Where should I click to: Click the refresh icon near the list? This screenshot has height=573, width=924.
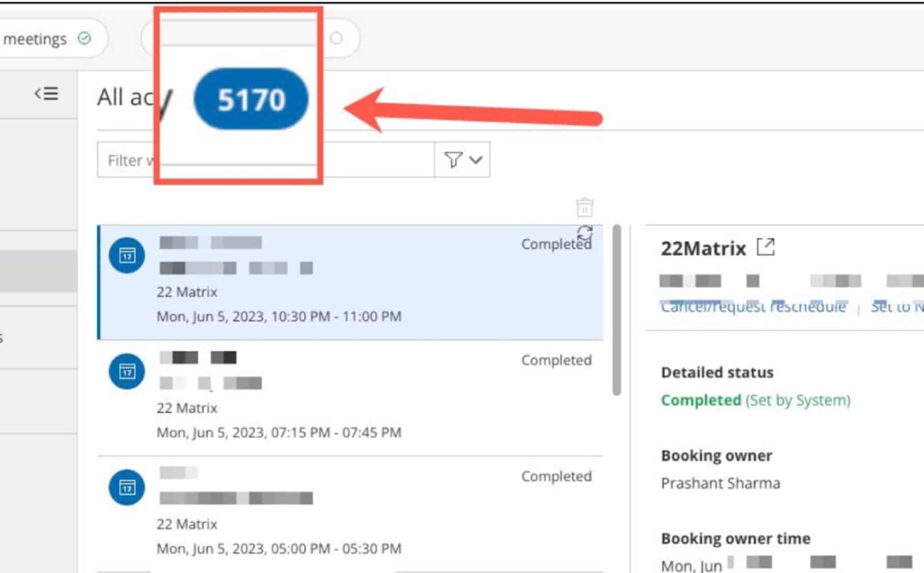pyautogui.click(x=585, y=233)
